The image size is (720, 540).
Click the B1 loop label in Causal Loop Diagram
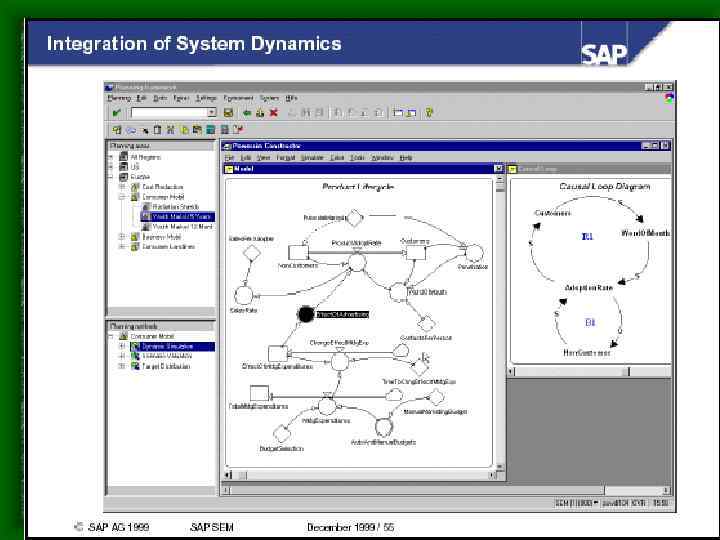[x=590, y=322]
